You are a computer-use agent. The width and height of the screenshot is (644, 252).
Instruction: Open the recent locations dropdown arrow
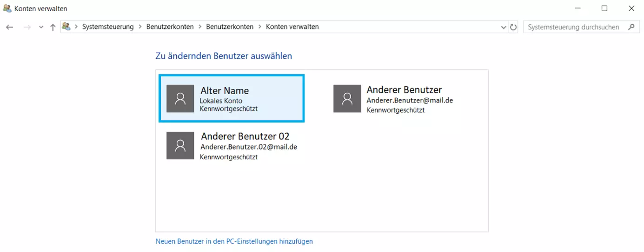tap(41, 27)
